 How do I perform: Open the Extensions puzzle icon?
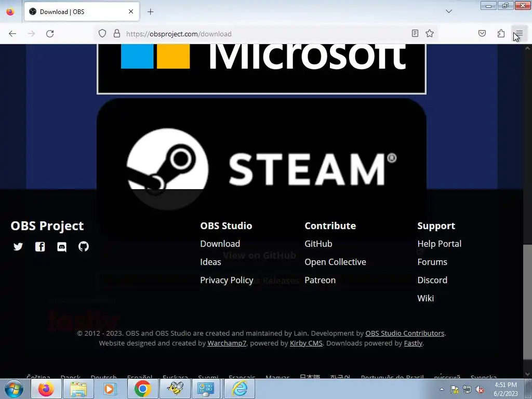pos(501,33)
